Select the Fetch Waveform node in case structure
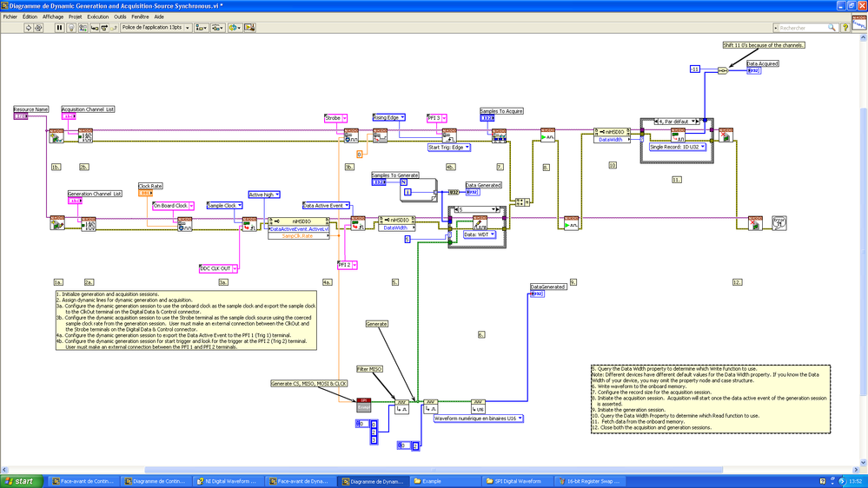The image size is (868, 488). tap(678, 135)
